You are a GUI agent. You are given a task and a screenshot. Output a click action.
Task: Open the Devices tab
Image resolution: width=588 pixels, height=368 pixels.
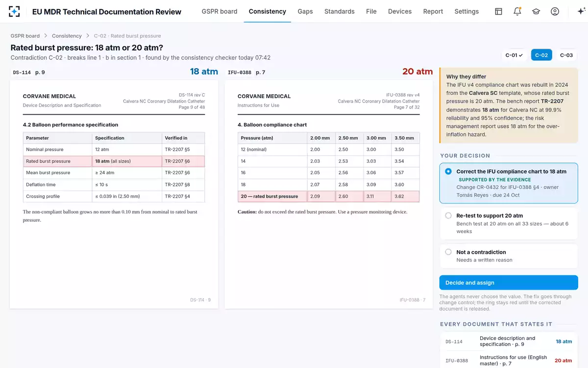point(400,11)
